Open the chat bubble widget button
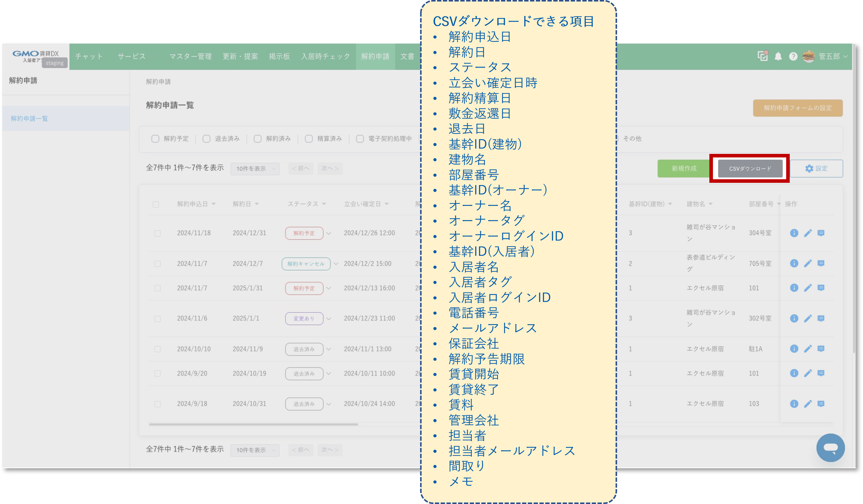The image size is (863, 504). pyautogui.click(x=831, y=447)
